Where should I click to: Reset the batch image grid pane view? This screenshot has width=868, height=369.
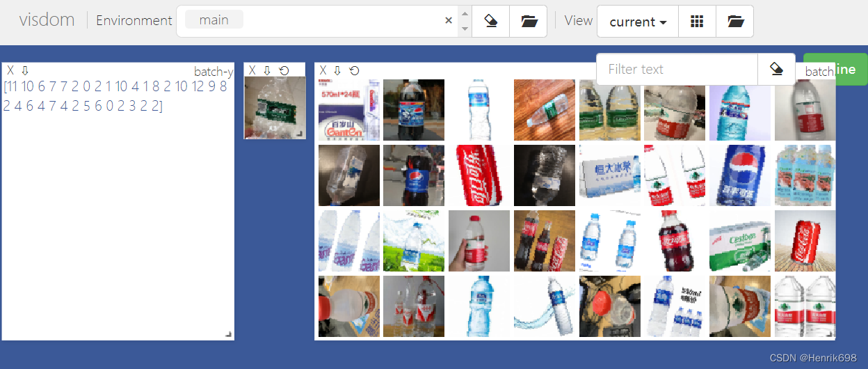click(x=354, y=70)
